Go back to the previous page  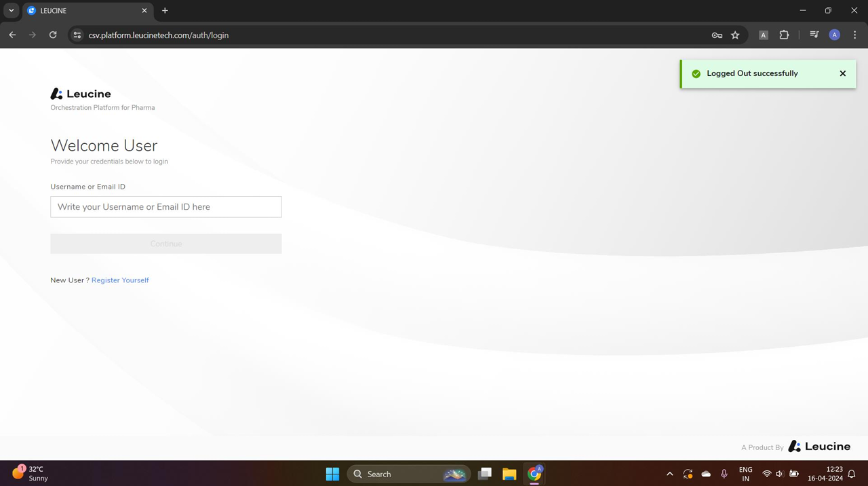12,35
